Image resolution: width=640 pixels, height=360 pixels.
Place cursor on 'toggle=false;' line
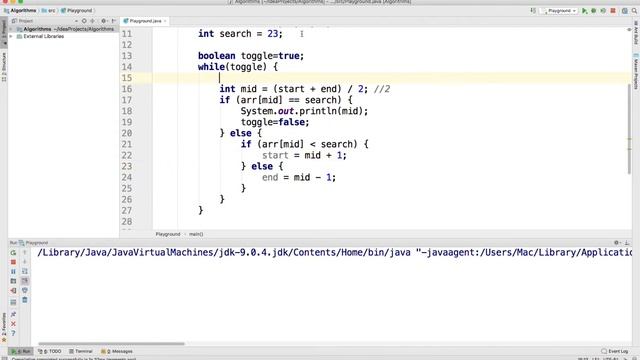tap(275, 122)
